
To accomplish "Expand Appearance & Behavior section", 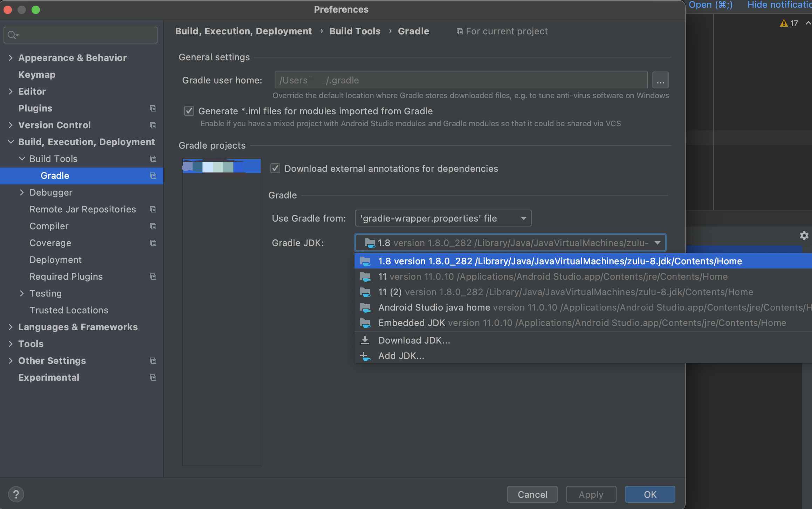I will (x=11, y=58).
